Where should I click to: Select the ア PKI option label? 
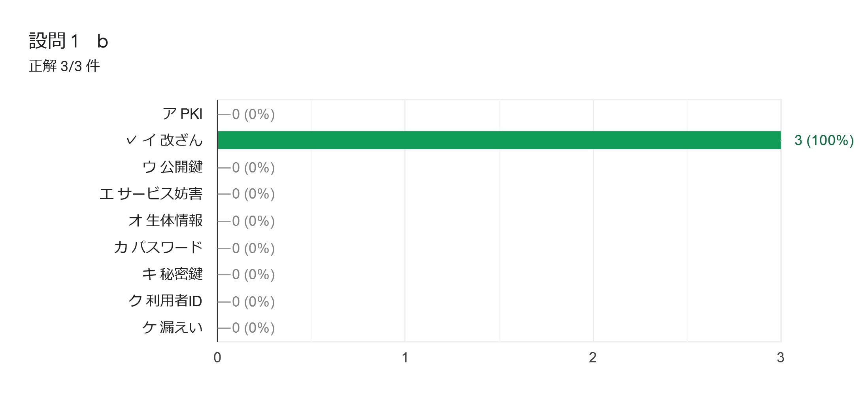pos(183,114)
